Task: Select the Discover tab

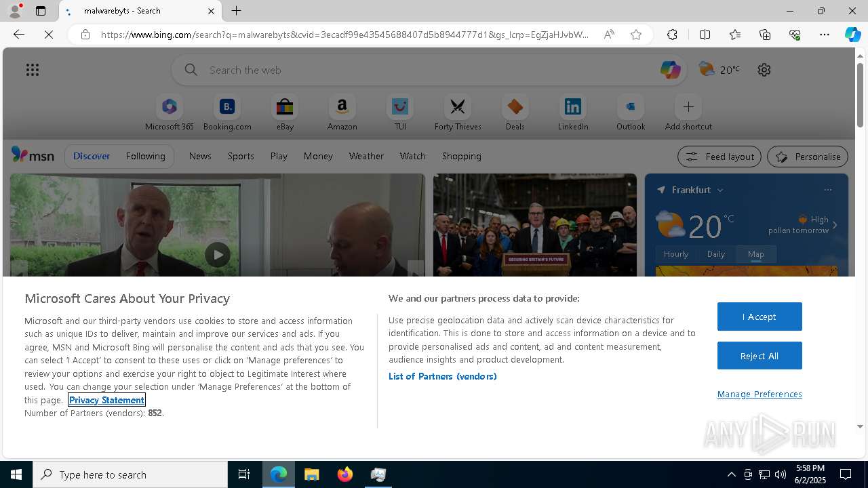Action: (x=92, y=156)
